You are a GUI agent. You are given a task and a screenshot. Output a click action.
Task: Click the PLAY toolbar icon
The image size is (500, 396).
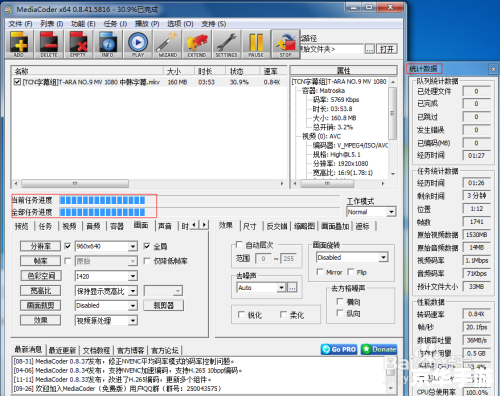[138, 44]
